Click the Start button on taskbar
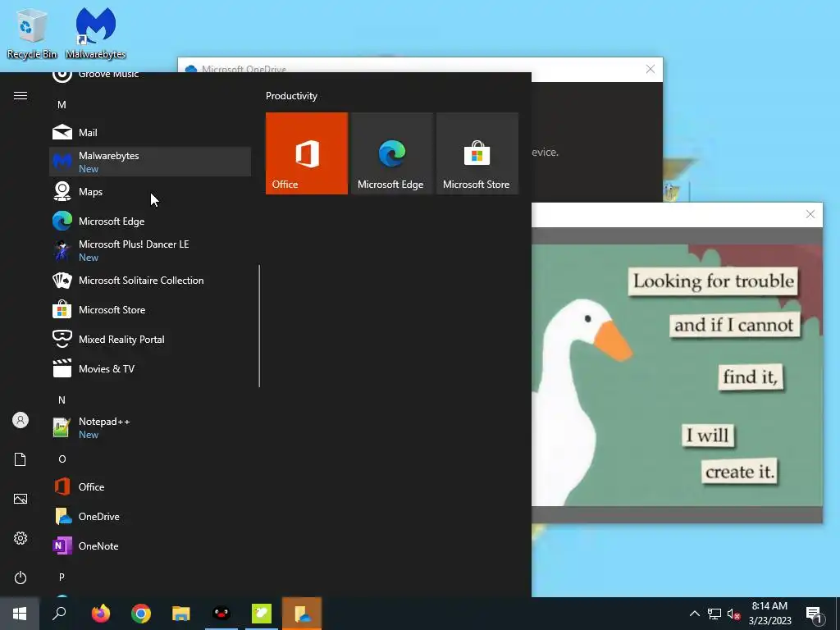Image resolution: width=840 pixels, height=630 pixels. tap(20, 614)
